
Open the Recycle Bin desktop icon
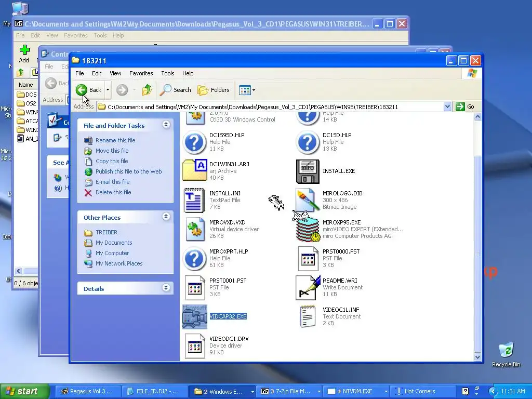click(x=506, y=355)
